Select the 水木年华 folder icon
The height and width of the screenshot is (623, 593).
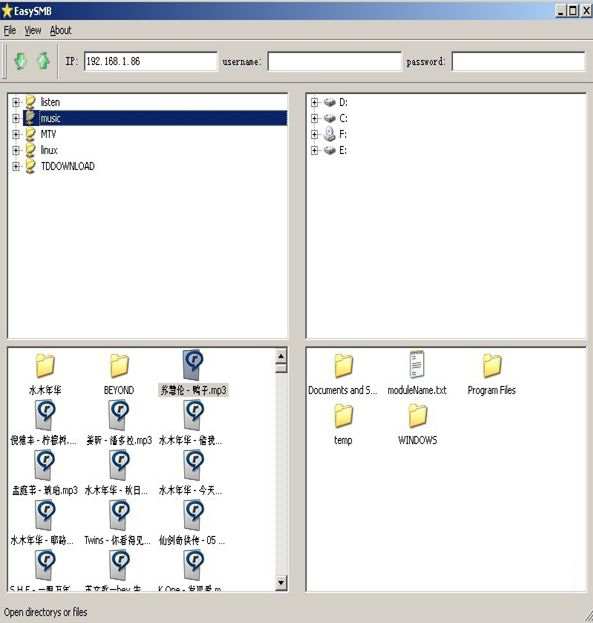coord(45,366)
